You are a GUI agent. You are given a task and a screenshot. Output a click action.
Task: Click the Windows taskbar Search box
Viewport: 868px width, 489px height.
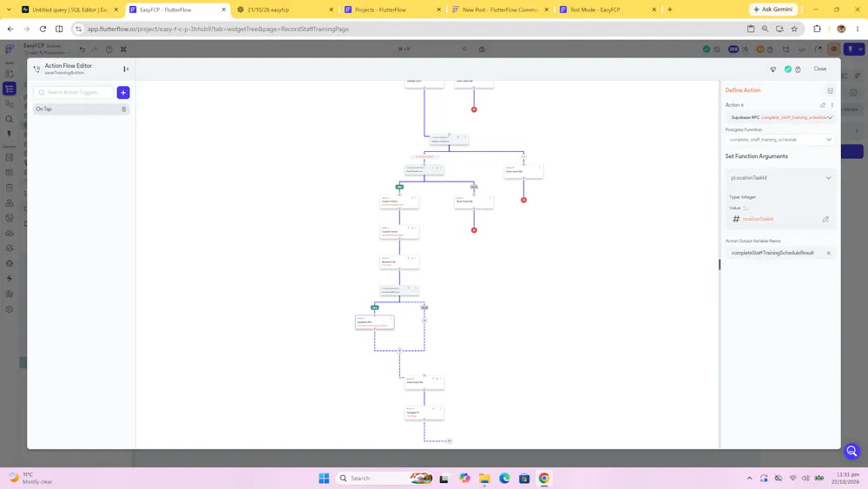point(385,478)
